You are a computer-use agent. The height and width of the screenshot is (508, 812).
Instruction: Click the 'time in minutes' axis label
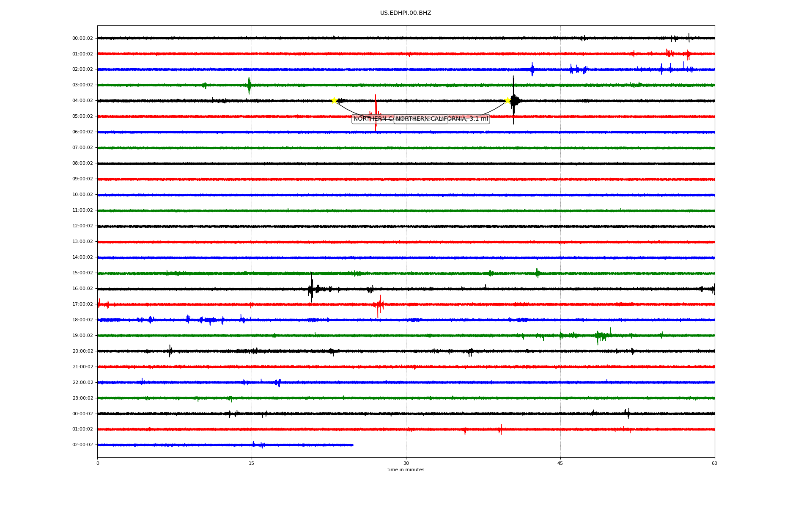406,469
